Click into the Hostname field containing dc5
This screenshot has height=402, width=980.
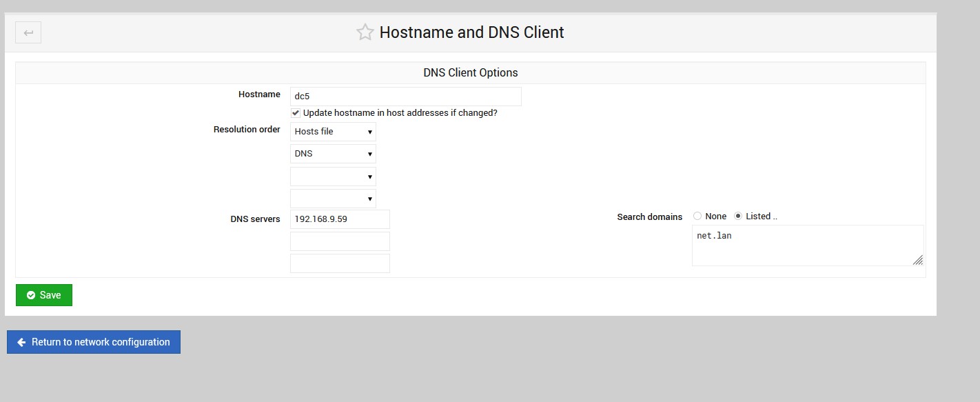click(x=405, y=97)
